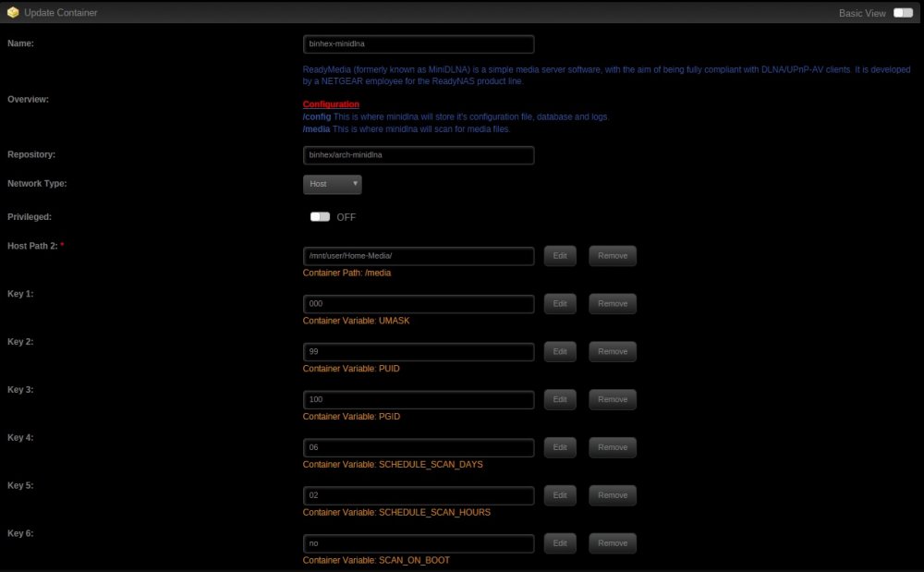This screenshot has width=924, height=572.
Task: Click the SCAN_ON_BOOT value field
Action: [419, 543]
